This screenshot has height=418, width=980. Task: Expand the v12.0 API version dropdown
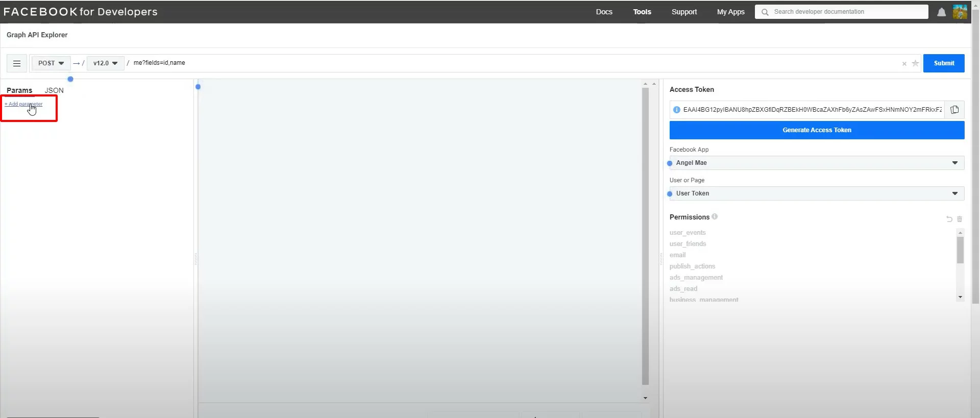tap(105, 63)
